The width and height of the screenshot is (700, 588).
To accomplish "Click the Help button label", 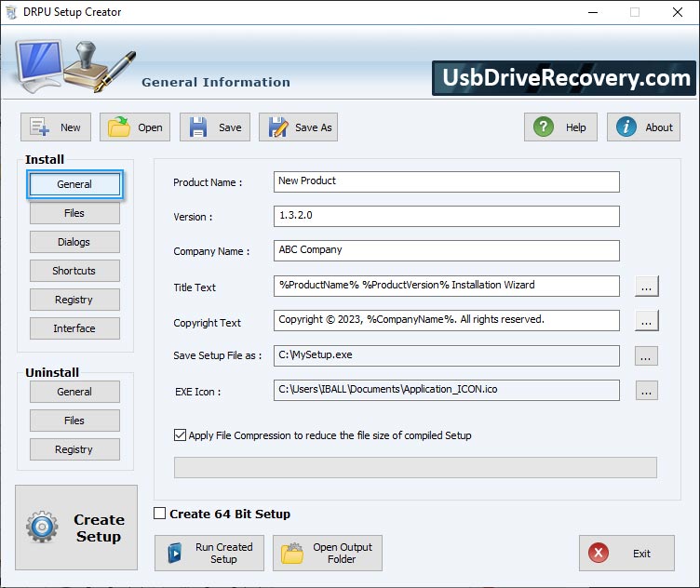I will coord(576,127).
